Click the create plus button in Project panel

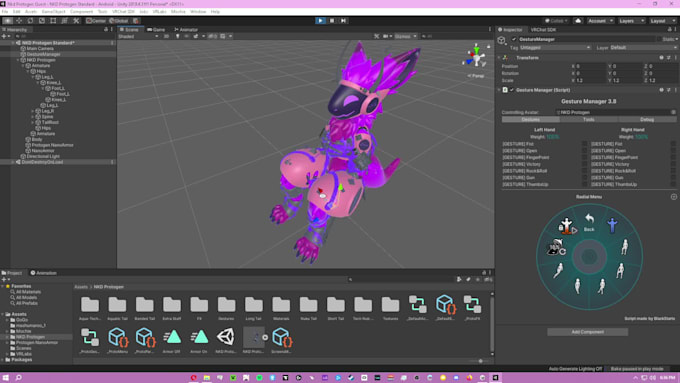[x=4, y=280]
